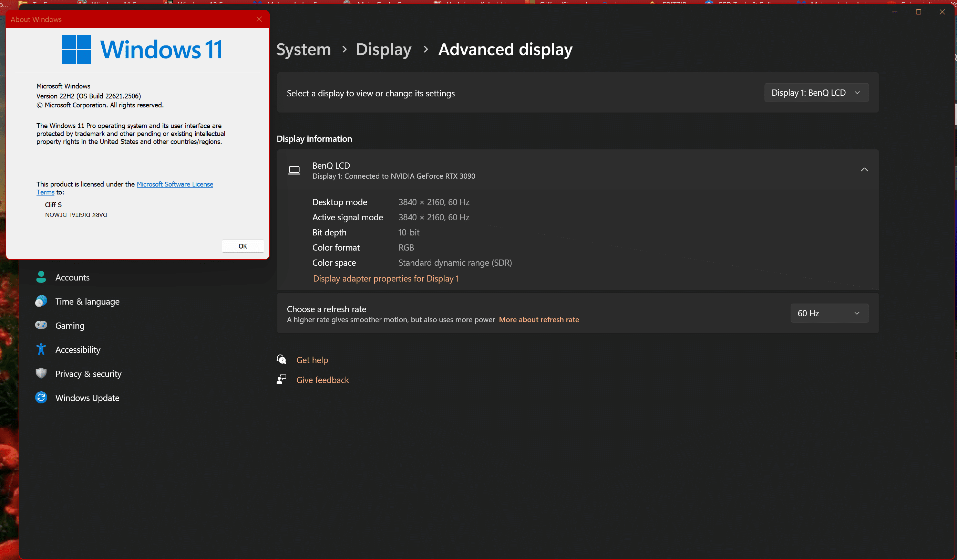The image size is (957, 560).
Task: Click the "RGB" color format value
Action: [406, 247]
